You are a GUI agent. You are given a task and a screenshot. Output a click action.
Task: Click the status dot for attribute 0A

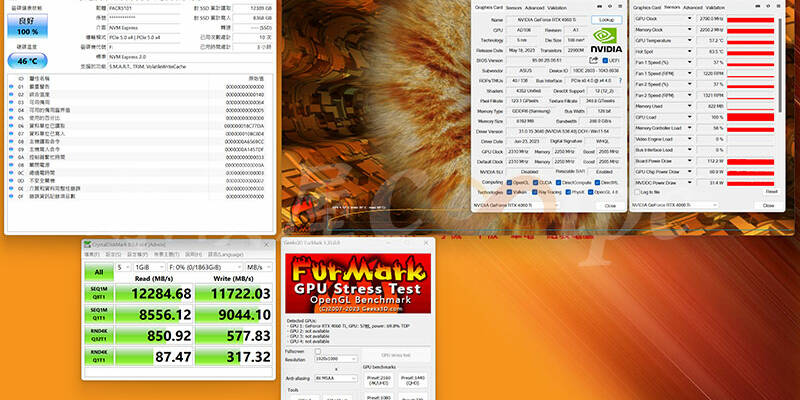pos(11,157)
